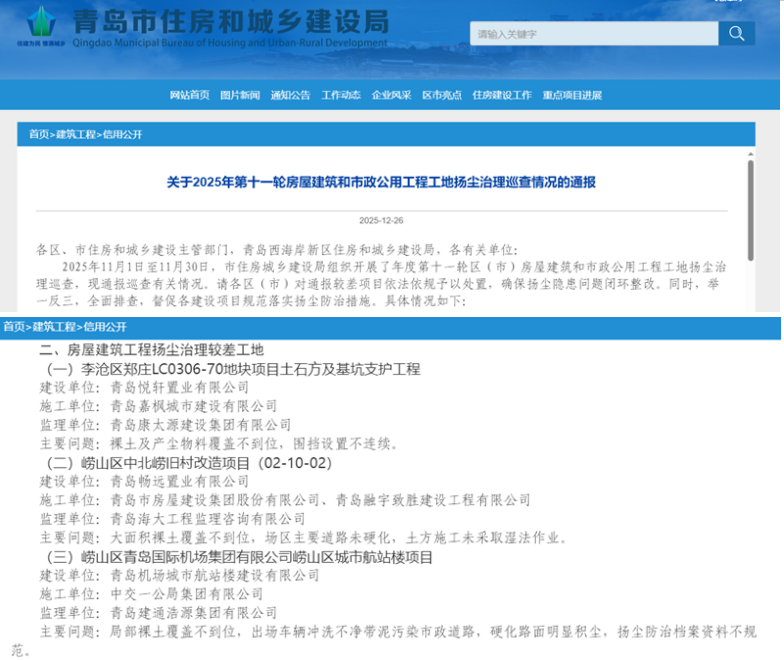Viewport: 784px width, 660px height.
Task: Click the article panel's vertical scrollbar
Action: tap(750, 210)
